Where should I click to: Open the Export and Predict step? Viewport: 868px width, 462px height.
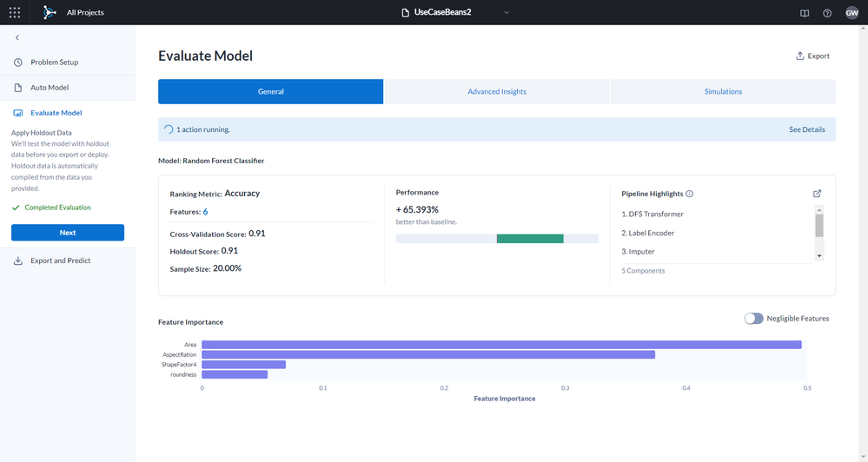click(60, 261)
